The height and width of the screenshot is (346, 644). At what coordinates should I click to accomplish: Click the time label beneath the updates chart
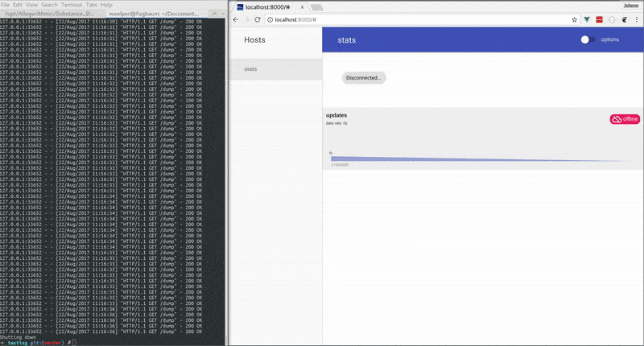tap(340, 165)
